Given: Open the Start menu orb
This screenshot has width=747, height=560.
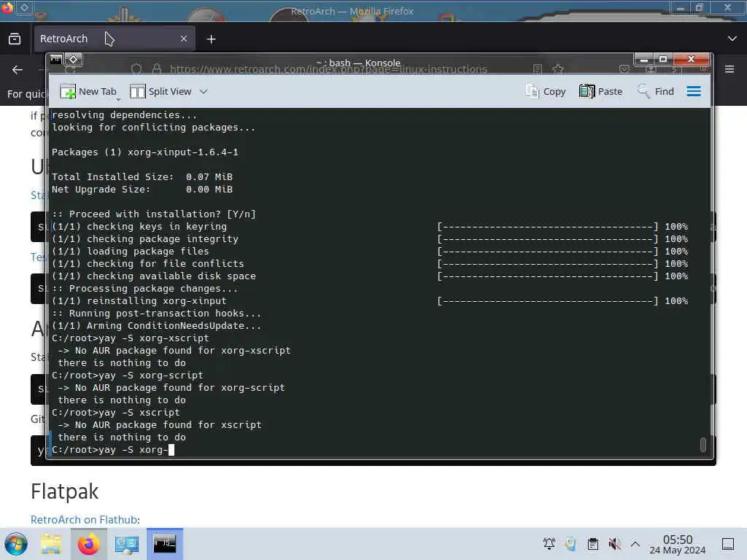Looking at the screenshot, I should pos(16,544).
